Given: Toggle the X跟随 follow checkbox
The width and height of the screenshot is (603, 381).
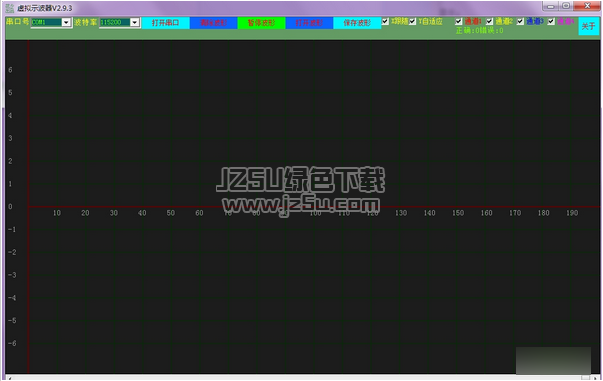Looking at the screenshot, I should pos(385,22).
